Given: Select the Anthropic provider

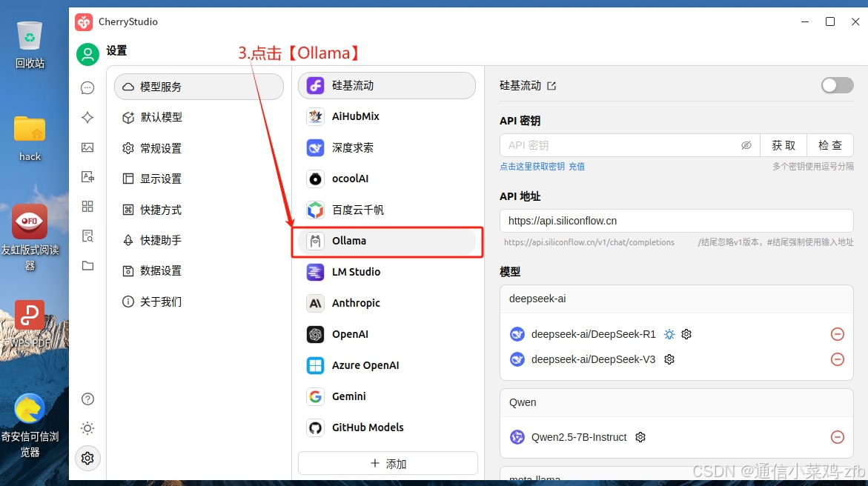Looking at the screenshot, I should [386, 303].
